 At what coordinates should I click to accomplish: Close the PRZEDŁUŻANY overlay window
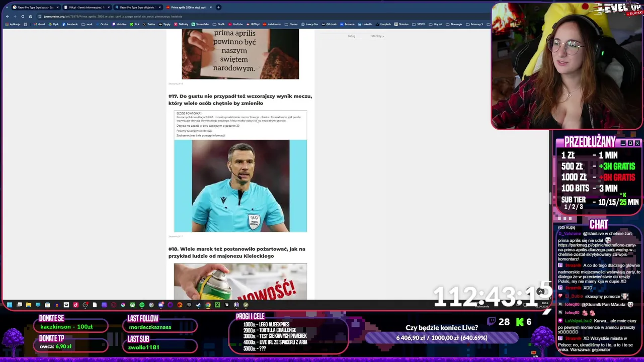pos(637,143)
